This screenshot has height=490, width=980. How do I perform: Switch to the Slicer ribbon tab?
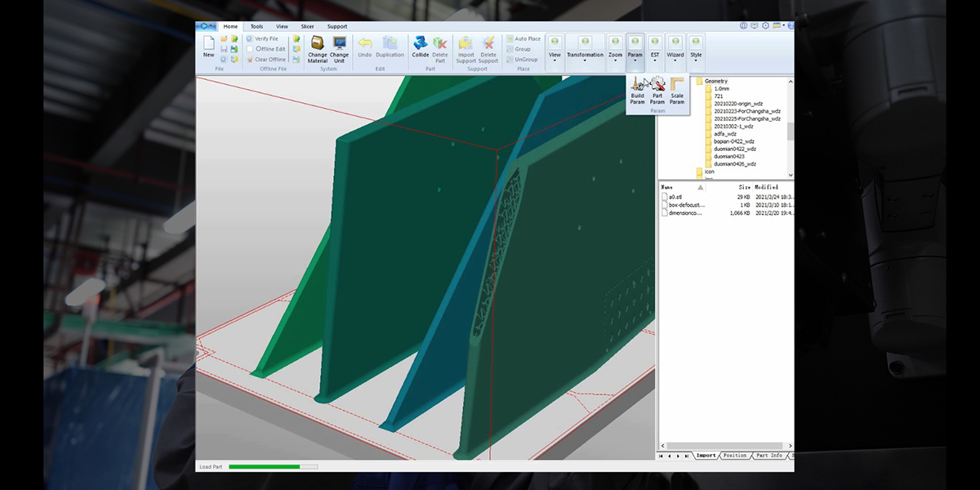(x=307, y=26)
